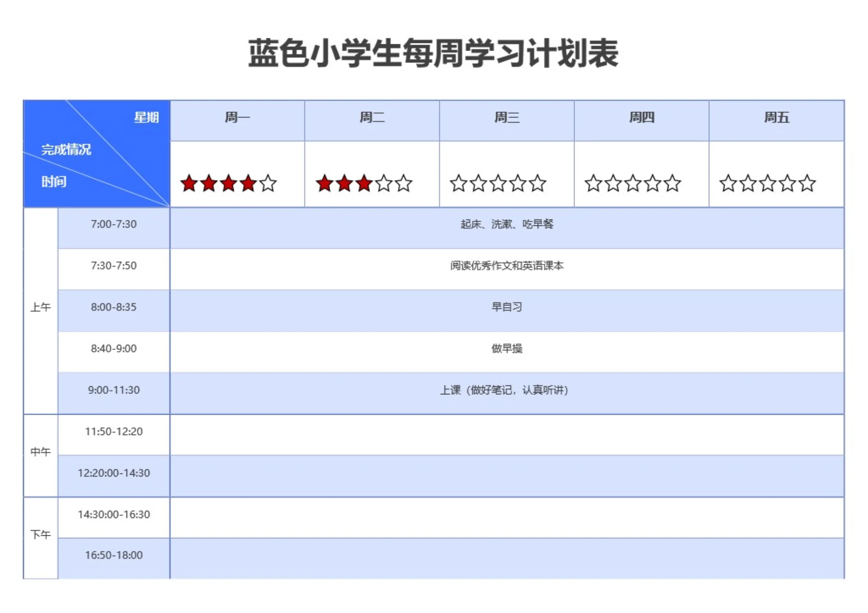Select the 周三 column header
Screen dimensions: 868x613
point(507,118)
